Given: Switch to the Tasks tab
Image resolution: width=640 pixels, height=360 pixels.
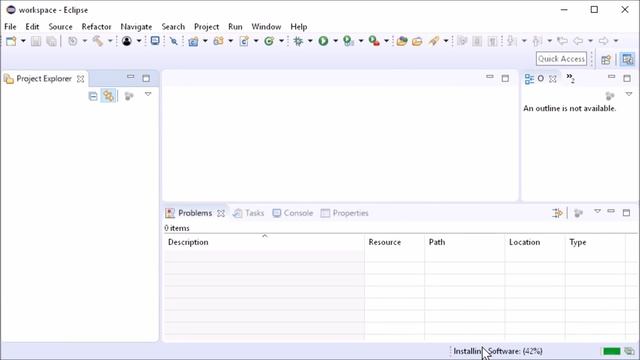Looking at the screenshot, I should click(249, 213).
